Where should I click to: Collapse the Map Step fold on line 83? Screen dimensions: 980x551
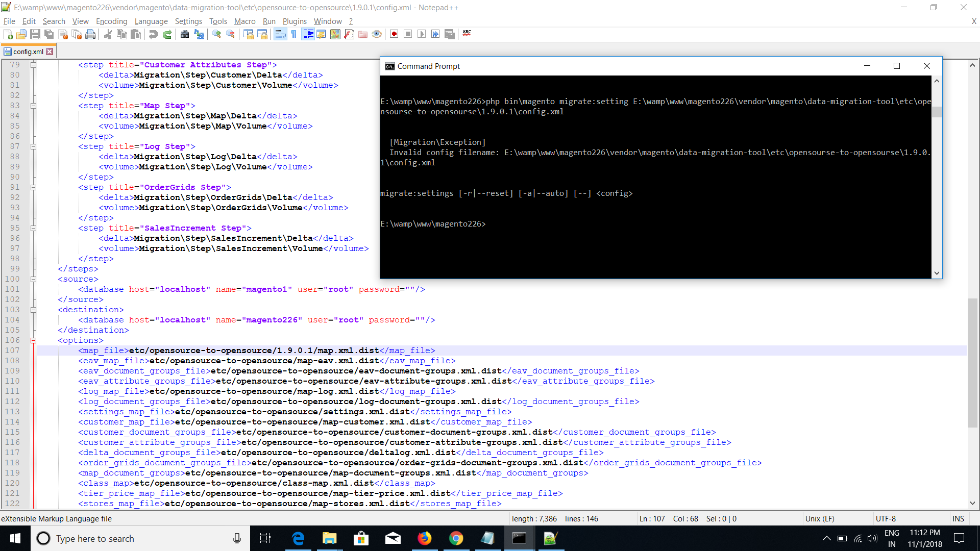pos(33,106)
